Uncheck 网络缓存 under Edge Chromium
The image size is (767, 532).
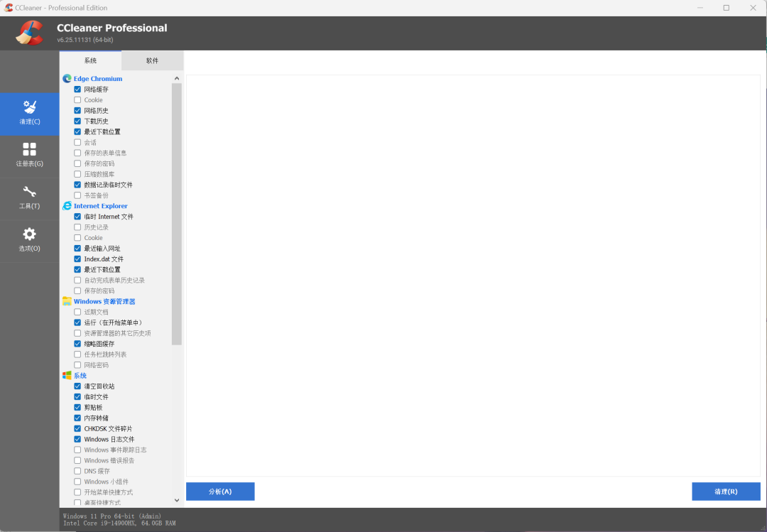pyautogui.click(x=77, y=89)
